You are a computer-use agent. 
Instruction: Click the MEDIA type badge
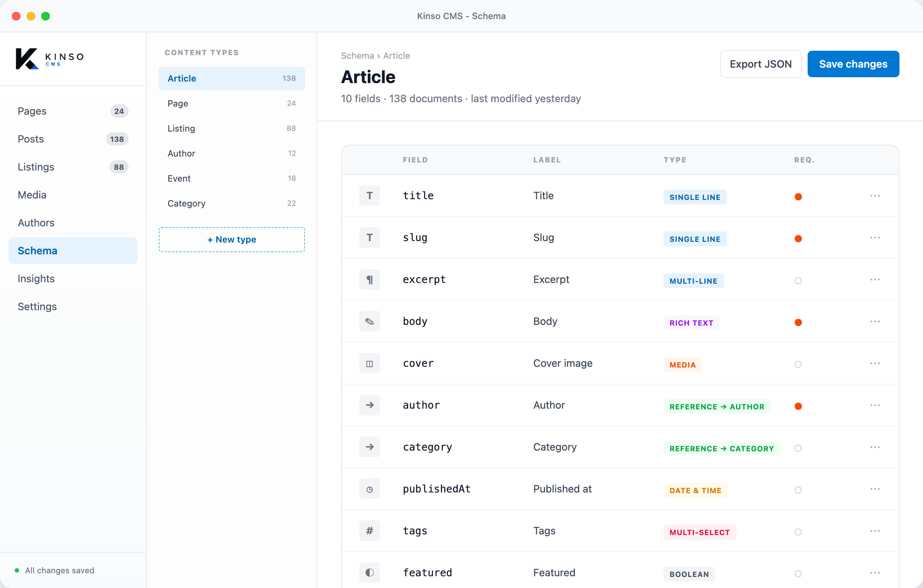(x=683, y=365)
